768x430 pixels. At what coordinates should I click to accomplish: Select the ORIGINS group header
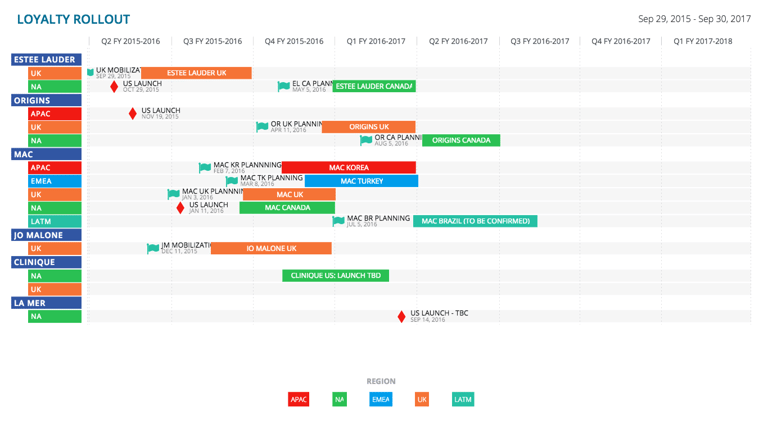click(46, 100)
